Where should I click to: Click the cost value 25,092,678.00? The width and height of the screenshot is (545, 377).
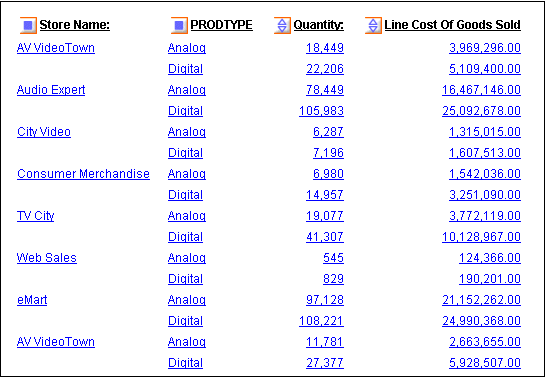tap(481, 111)
